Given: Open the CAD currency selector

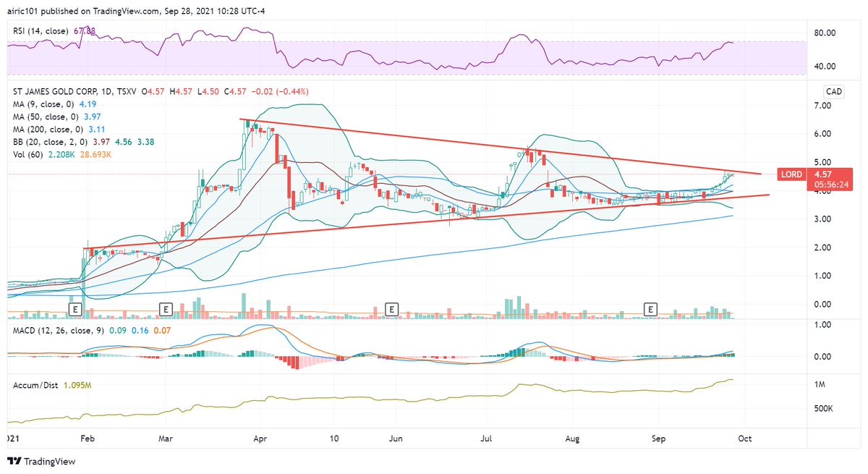Looking at the screenshot, I should 834,91.
